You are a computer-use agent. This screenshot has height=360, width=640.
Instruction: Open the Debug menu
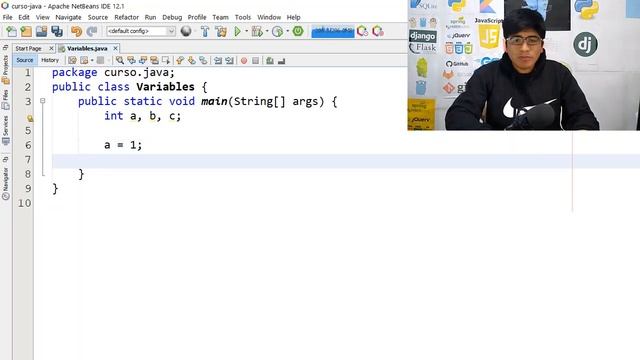(x=172, y=17)
